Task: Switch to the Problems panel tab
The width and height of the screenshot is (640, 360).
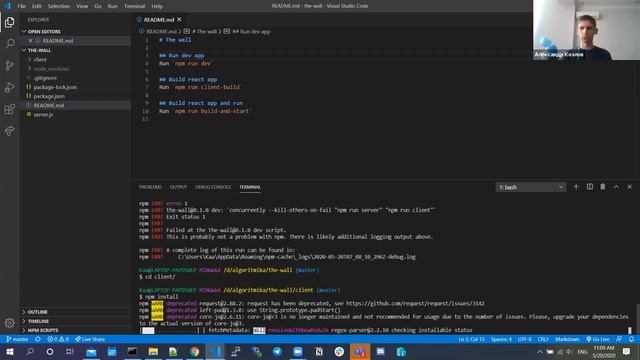Action: click(x=150, y=187)
